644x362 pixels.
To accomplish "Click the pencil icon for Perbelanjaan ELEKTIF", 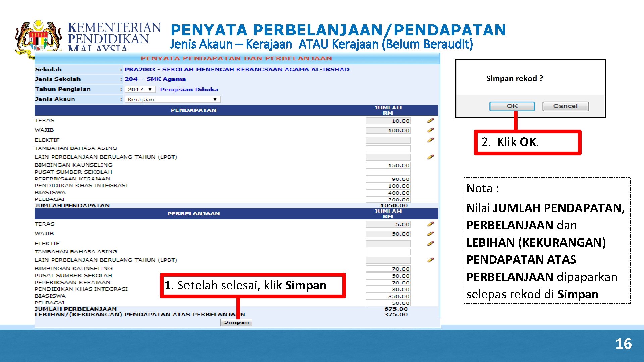I will click(x=431, y=243).
